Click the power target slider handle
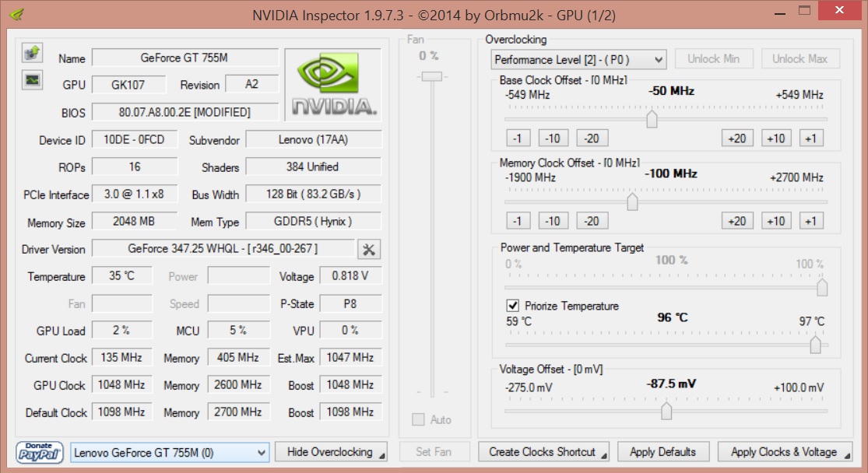The width and height of the screenshot is (868, 473). click(822, 288)
